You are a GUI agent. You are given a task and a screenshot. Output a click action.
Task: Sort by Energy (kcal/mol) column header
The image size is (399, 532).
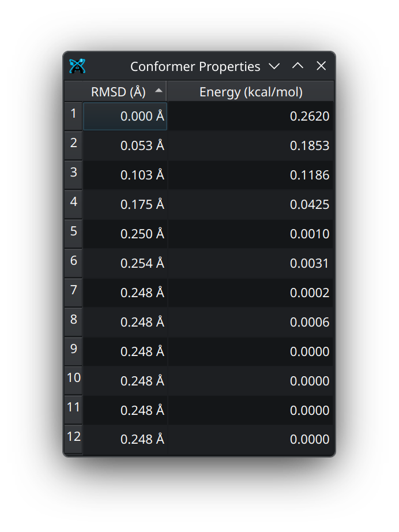click(250, 92)
